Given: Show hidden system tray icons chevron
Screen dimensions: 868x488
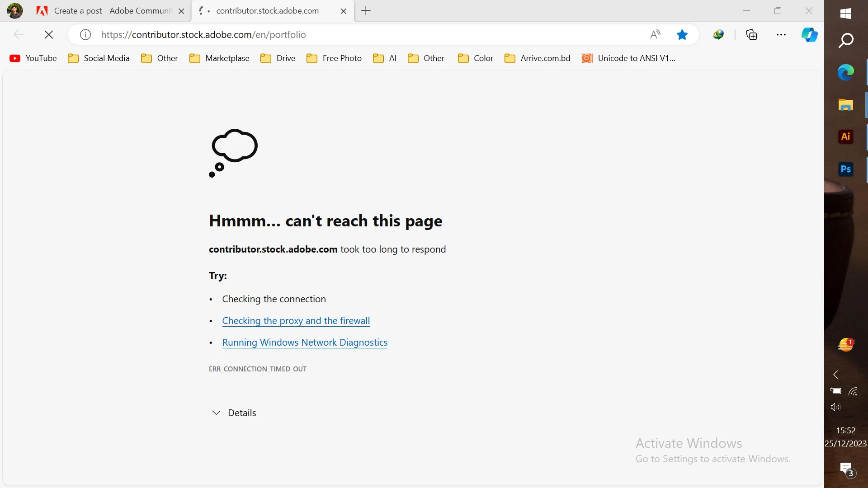Looking at the screenshot, I should [835, 375].
